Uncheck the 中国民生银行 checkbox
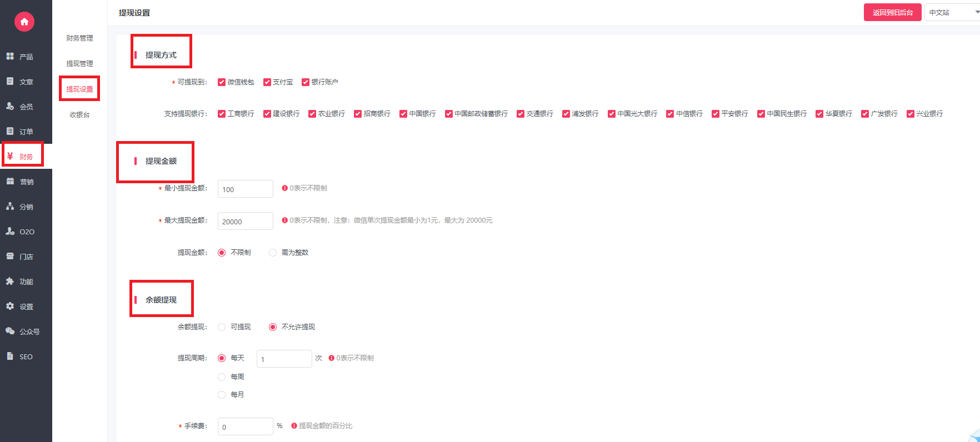 (761, 114)
